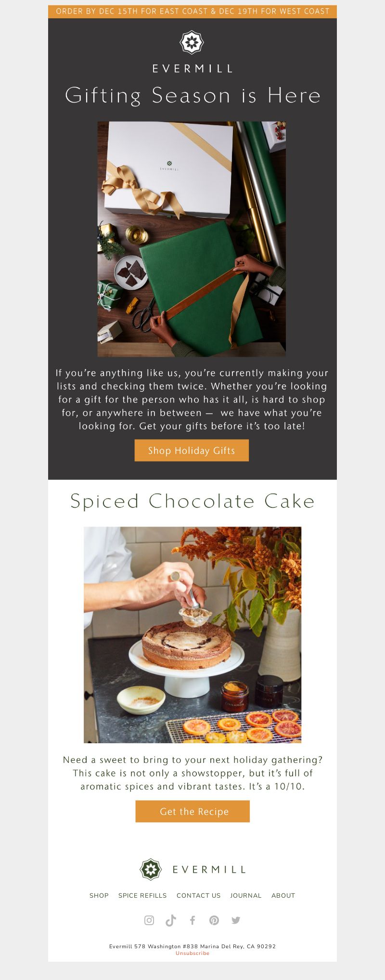
Task: Click the Unsubscribe link
Action: [192, 953]
